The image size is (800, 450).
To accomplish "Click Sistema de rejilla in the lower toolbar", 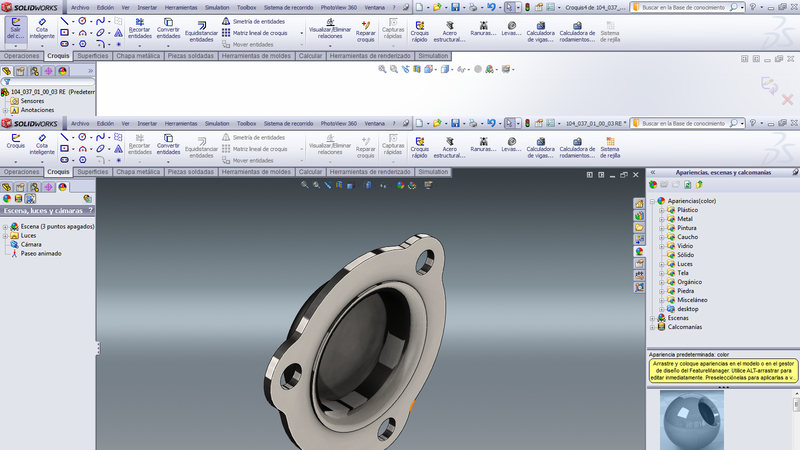I will click(610, 146).
